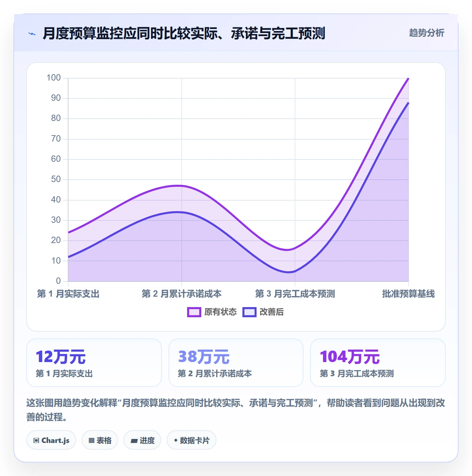Click the y-axis label 0
The height and width of the screenshot is (476, 472).
[x=58, y=281]
